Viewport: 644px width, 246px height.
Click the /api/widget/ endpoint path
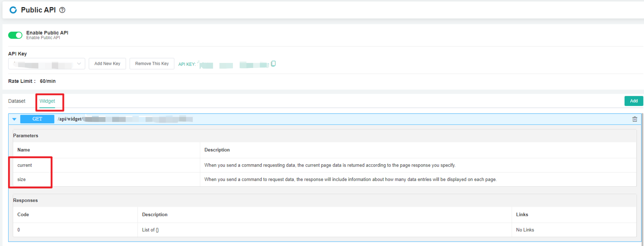point(70,119)
